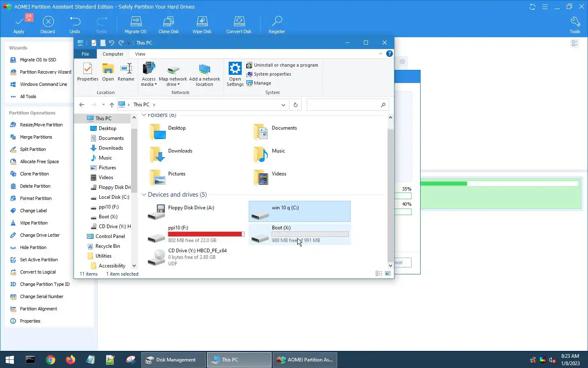
Task: Toggle AOMEI view layout icon
Action: pos(575,43)
